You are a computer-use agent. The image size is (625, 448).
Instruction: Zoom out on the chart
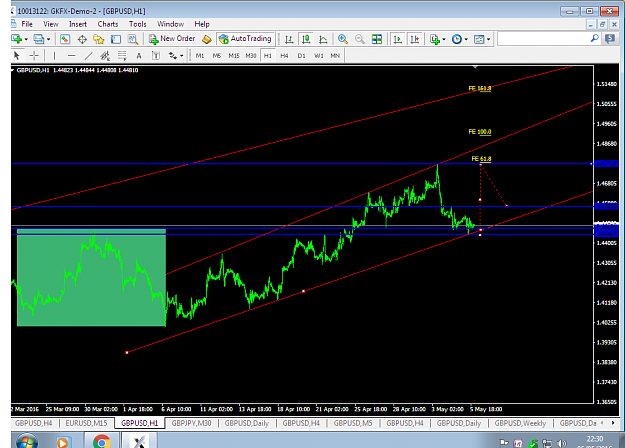[360, 39]
